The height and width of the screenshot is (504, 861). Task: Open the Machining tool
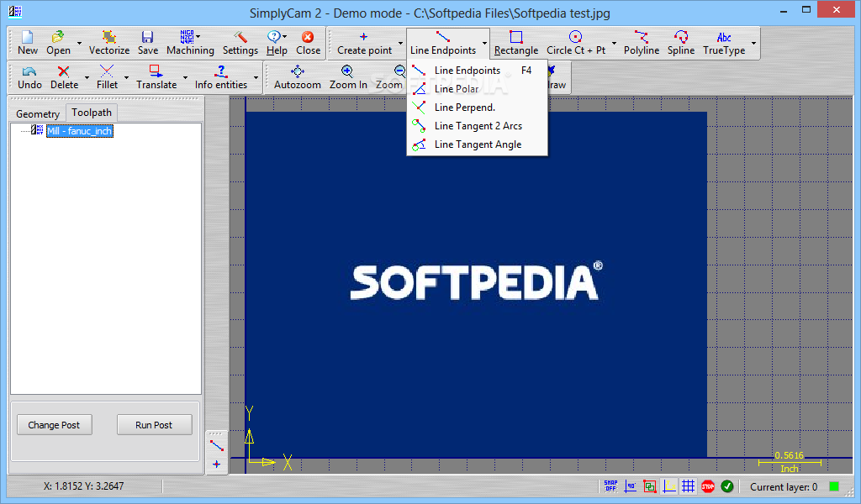(x=190, y=44)
